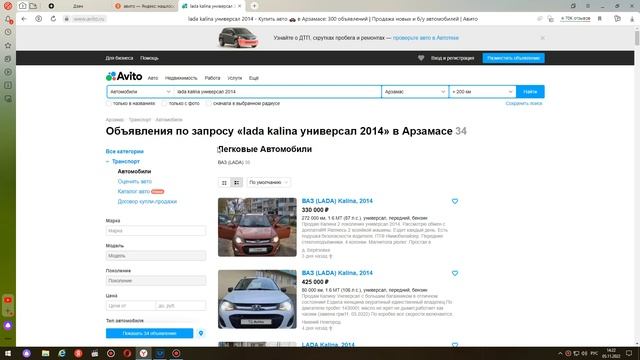Open the file explorer taskbar icon

coord(45,353)
